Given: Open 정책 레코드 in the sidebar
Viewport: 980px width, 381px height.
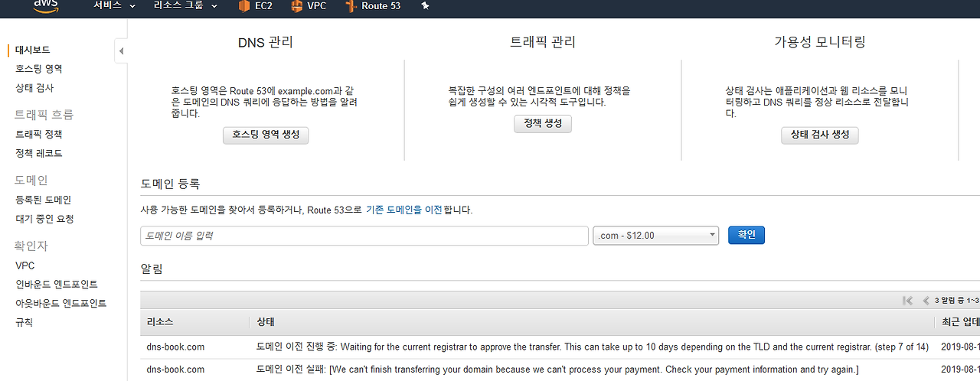Looking at the screenshot, I should click(x=38, y=153).
